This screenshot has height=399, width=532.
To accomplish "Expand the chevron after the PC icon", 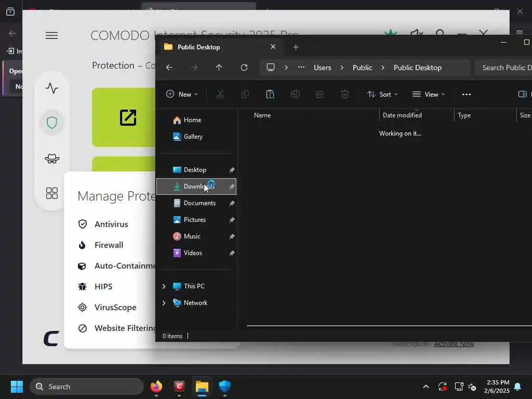I will (286, 68).
